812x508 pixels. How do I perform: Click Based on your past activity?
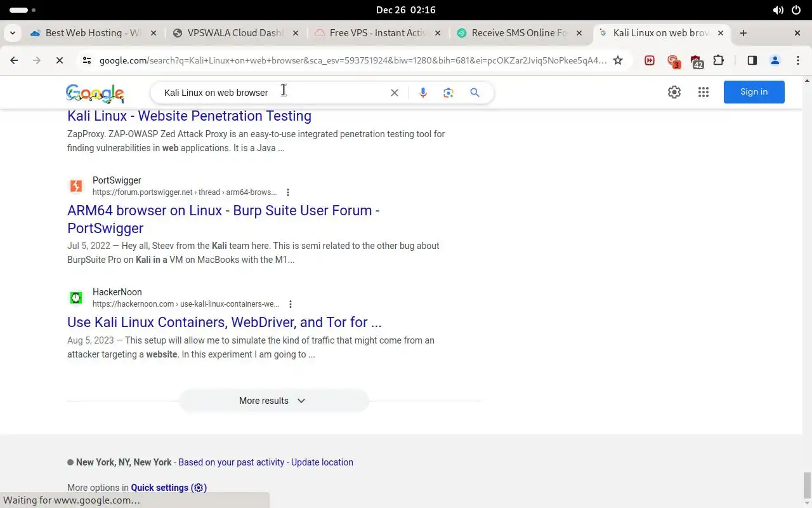click(231, 462)
